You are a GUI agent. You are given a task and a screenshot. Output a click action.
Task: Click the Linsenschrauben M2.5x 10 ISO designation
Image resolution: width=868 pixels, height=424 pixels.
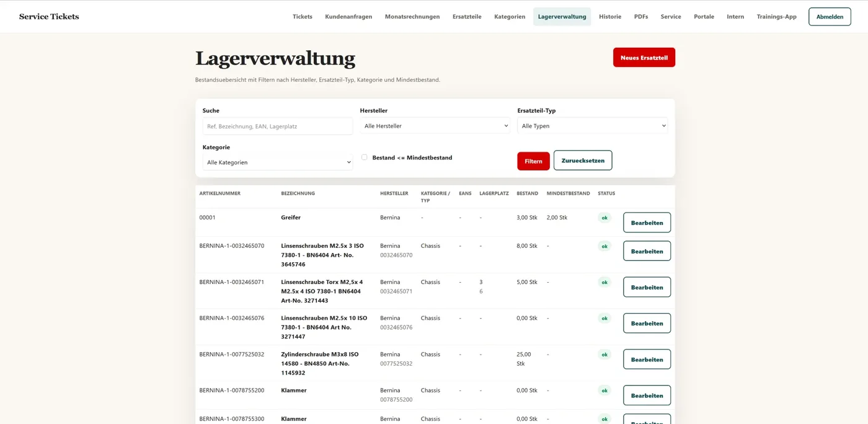pos(324,327)
